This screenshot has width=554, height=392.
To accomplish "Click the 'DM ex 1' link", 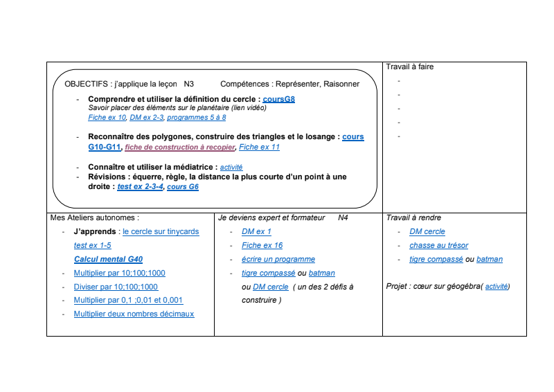I will pos(256,232).
